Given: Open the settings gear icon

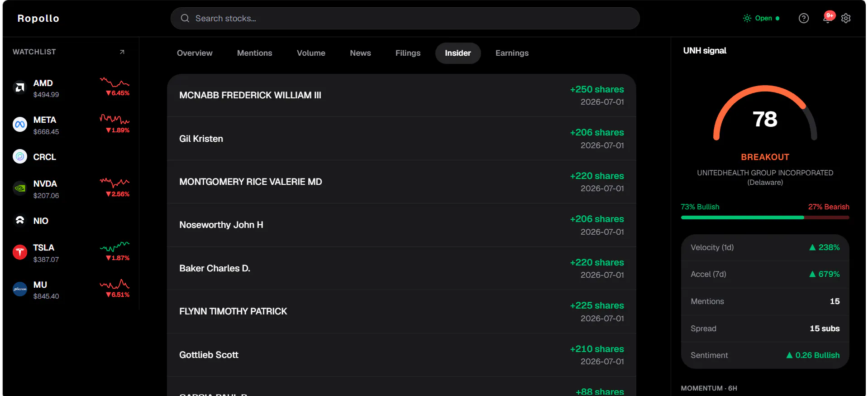Looking at the screenshot, I should pyautogui.click(x=846, y=19).
